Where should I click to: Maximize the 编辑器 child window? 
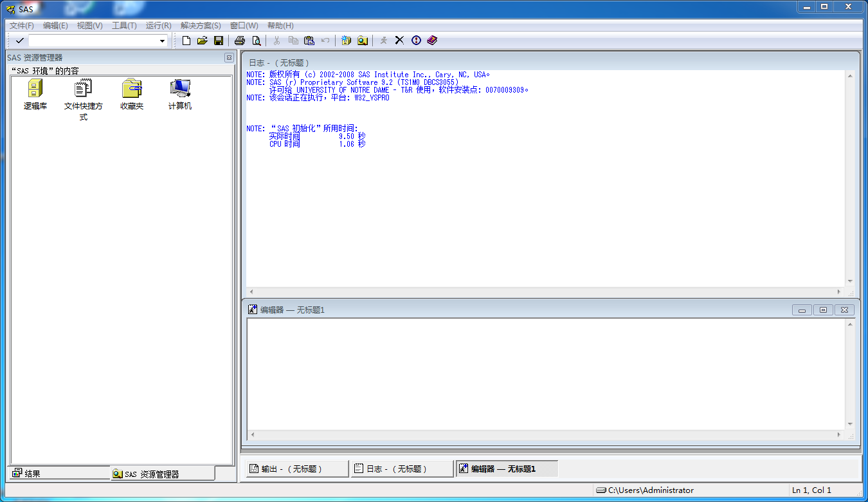coord(823,310)
